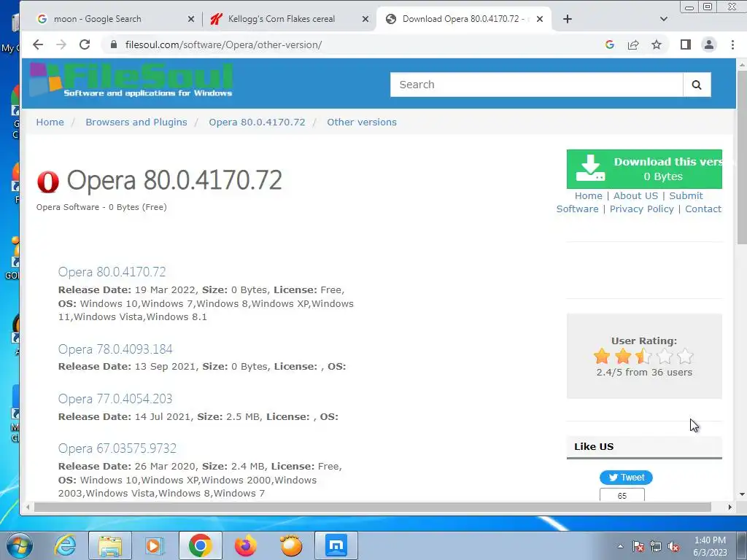
Task: Click the browser forward arrow
Action: [61, 44]
